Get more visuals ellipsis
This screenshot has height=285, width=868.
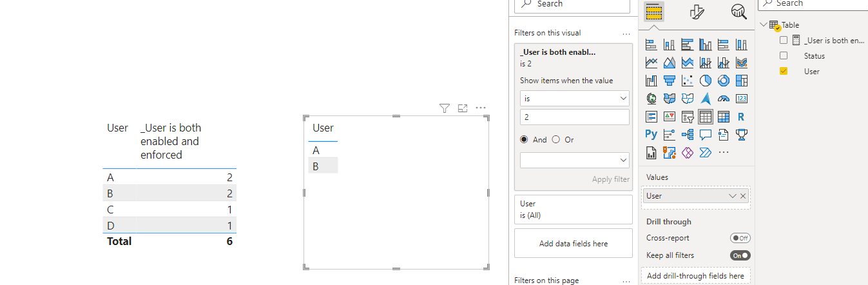pos(724,153)
